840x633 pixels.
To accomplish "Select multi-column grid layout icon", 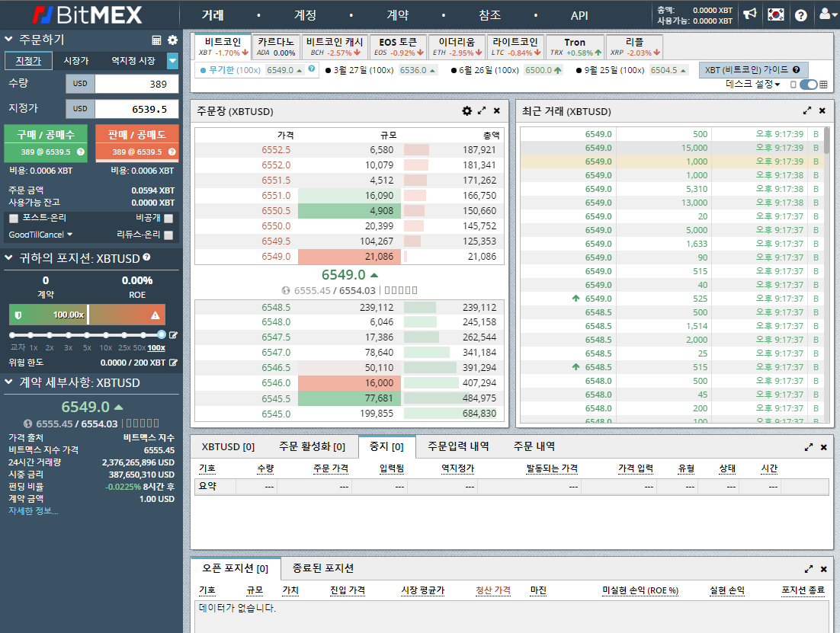I will click(823, 85).
